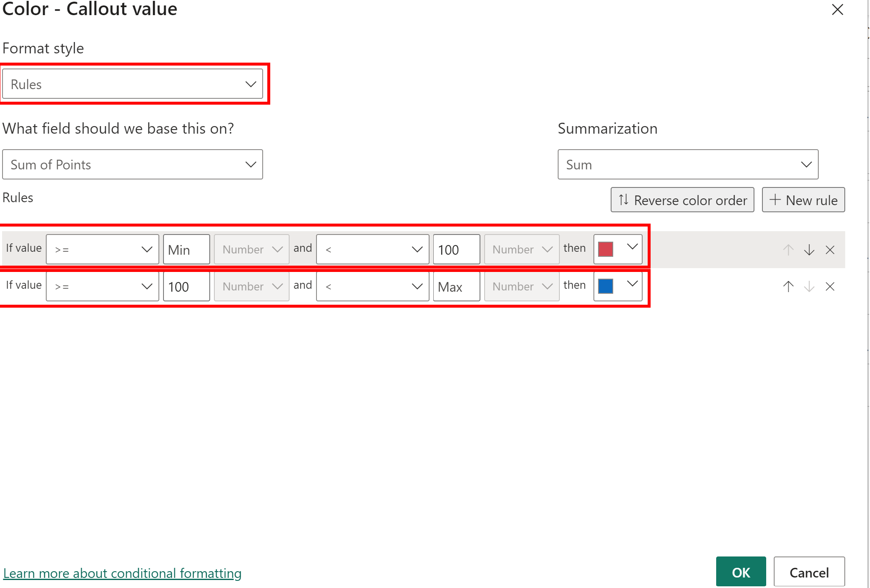
Task: Click the disabled down arrow on the second rule
Action: click(x=809, y=287)
